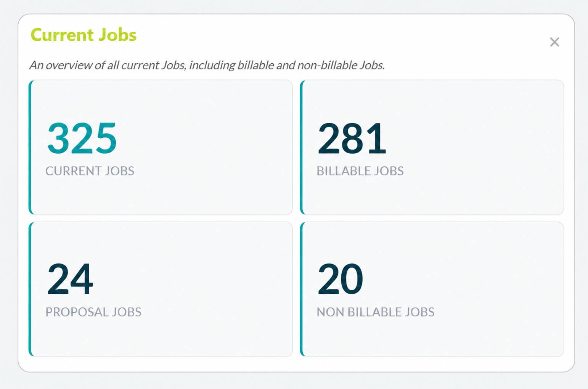Open the 24 proposal jobs figure

point(70,279)
